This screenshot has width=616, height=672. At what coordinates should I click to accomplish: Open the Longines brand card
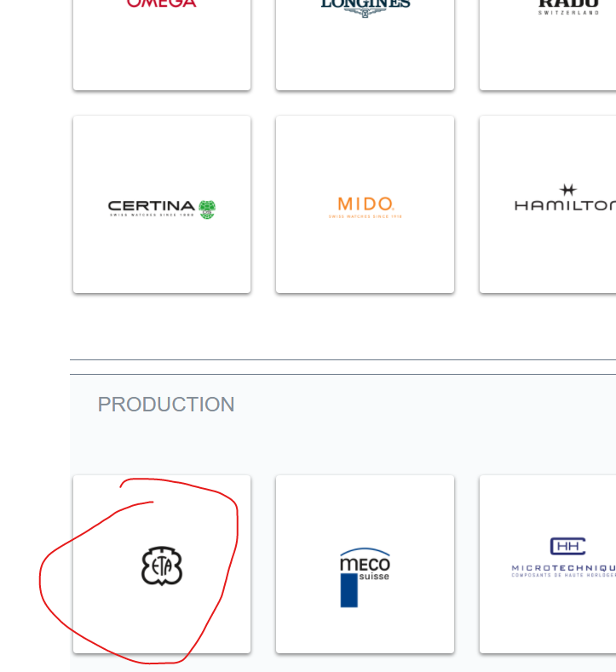pyautogui.click(x=365, y=44)
